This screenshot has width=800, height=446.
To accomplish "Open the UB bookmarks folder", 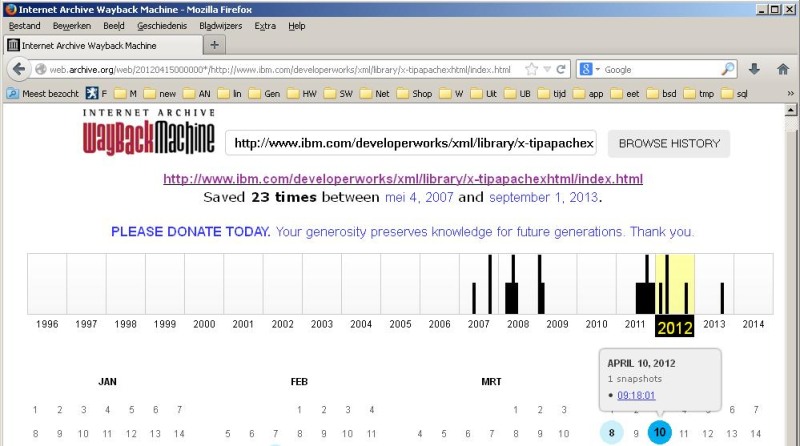I will (x=518, y=93).
